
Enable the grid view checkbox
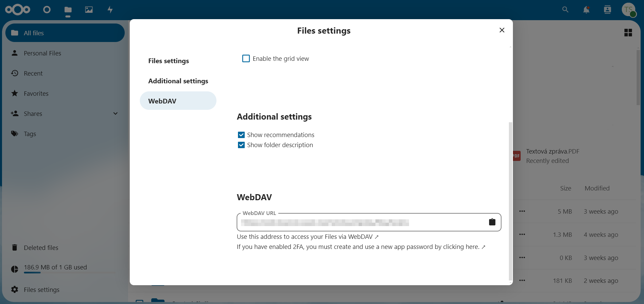(246, 59)
